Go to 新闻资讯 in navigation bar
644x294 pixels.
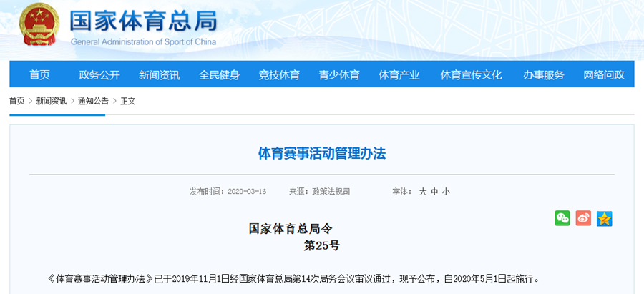[160, 74]
